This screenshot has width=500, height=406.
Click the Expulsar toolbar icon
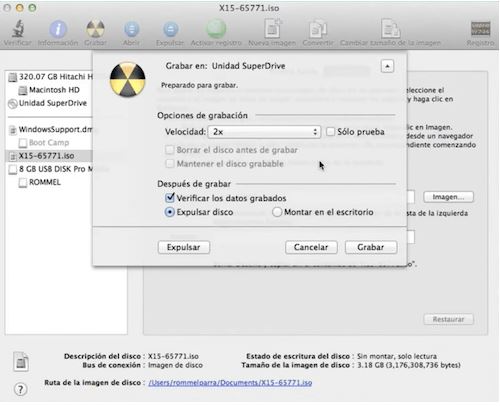170,29
